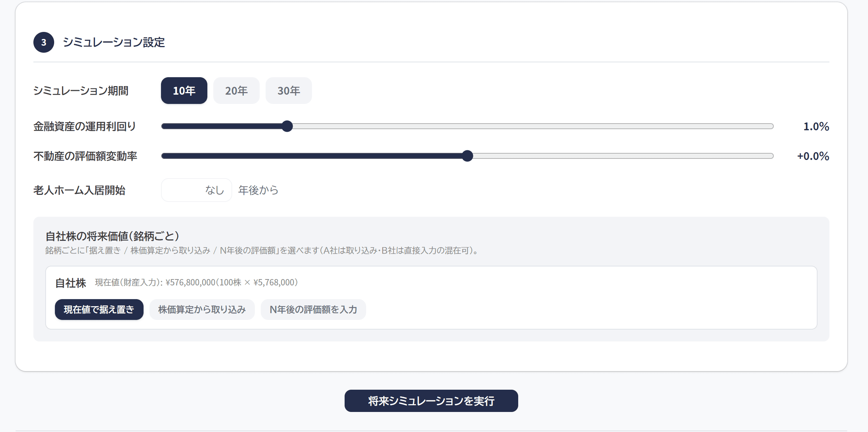The image size is (868, 432).
Task: Click the 金融資産の運用利回り label
Action: 85,127
